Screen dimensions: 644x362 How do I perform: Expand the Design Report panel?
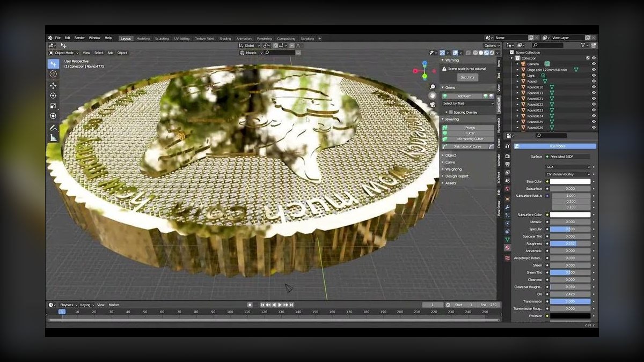coord(456,176)
